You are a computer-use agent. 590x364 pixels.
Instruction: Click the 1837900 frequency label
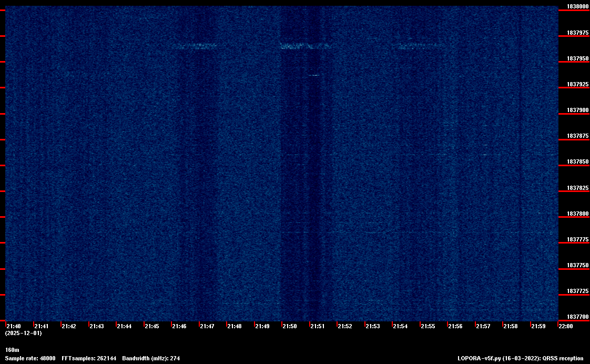[578, 110]
